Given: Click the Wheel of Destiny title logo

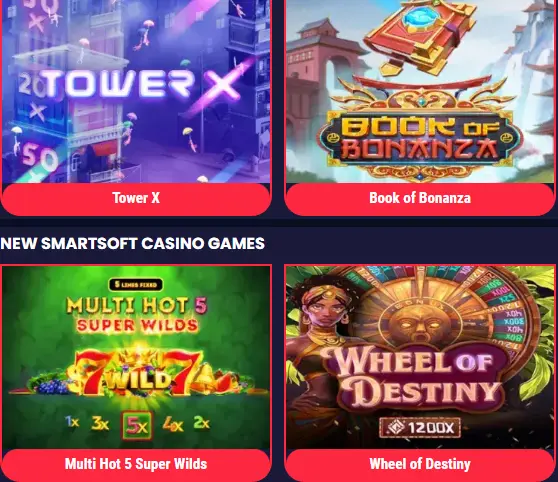Looking at the screenshot, I should pyautogui.click(x=415, y=379).
